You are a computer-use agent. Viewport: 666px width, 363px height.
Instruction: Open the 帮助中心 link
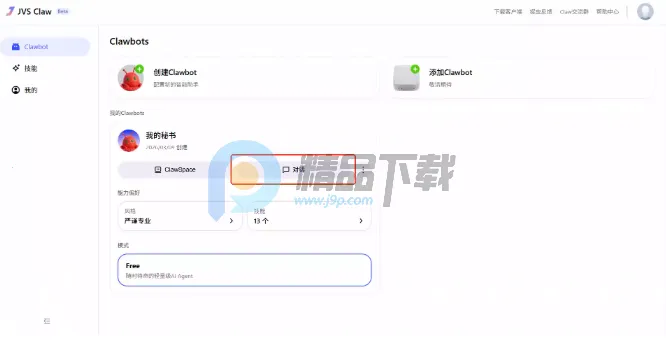607,11
